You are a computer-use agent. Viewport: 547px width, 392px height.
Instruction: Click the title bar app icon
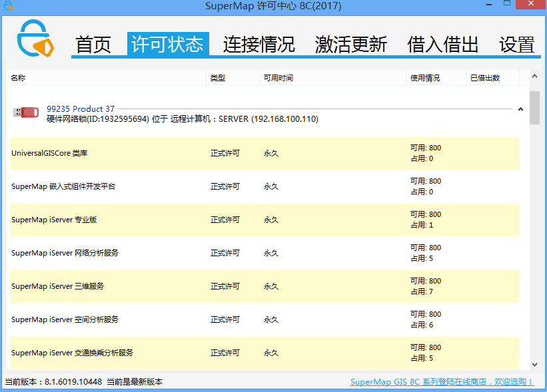click(x=9, y=5)
